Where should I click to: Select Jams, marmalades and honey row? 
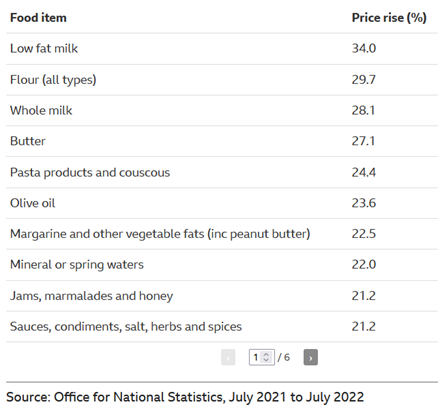pos(222,296)
